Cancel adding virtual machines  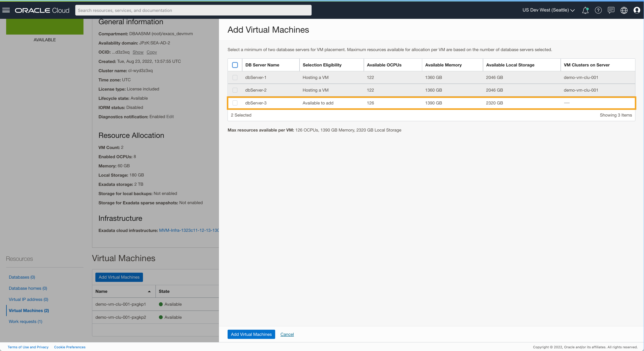(x=287, y=334)
